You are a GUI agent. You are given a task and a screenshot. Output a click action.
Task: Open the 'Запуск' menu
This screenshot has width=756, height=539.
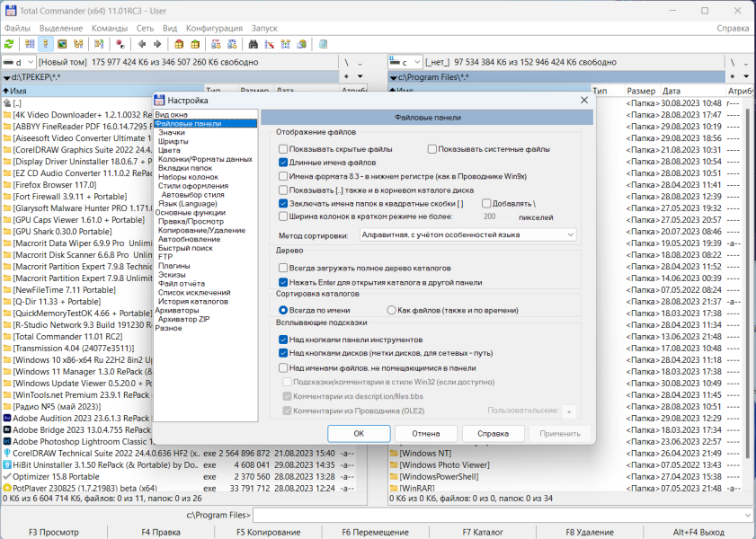(x=264, y=28)
